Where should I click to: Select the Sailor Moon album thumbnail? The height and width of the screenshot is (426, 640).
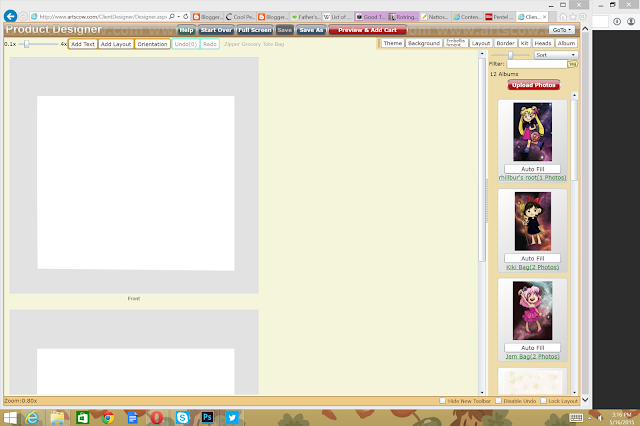click(532, 132)
